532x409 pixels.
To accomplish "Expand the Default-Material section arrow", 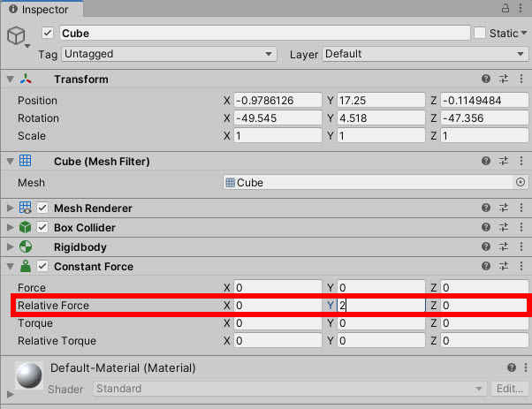I will coord(11,394).
